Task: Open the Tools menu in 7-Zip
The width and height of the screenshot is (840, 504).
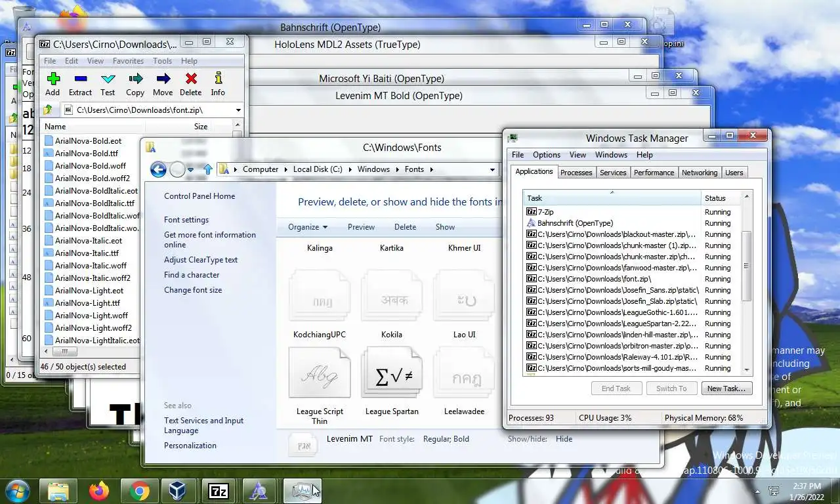Action: pos(162,61)
